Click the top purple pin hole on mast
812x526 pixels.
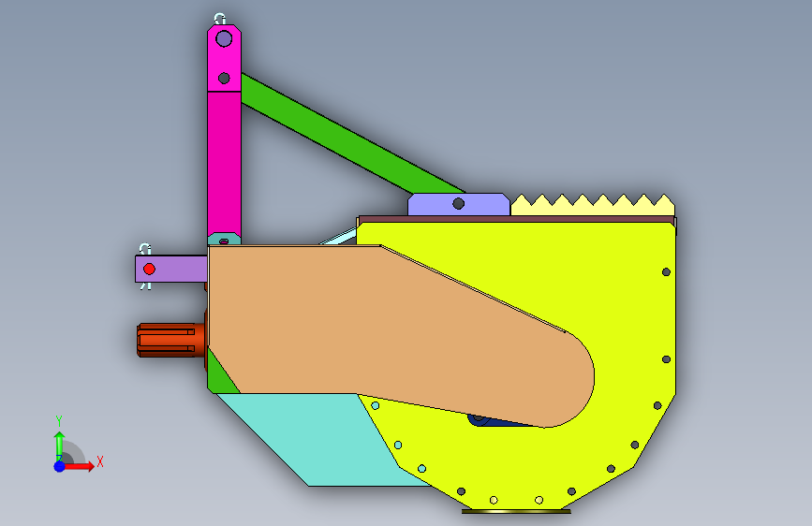tap(224, 38)
